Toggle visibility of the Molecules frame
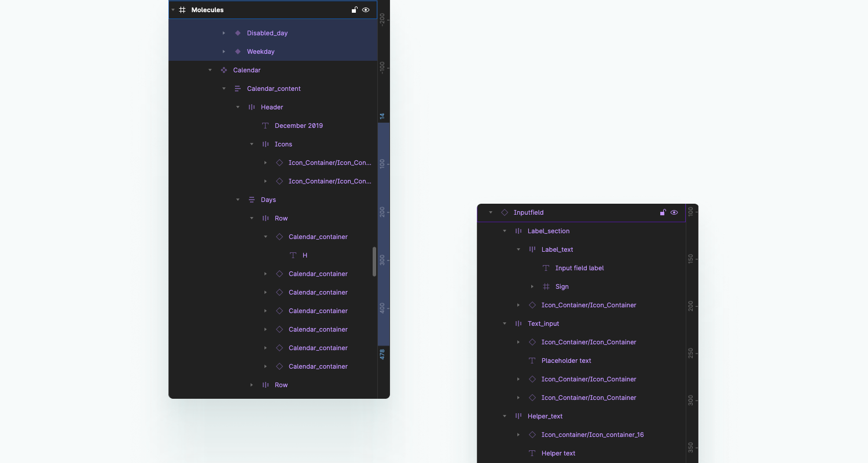The width and height of the screenshot is (868, 463). (366, 10)
